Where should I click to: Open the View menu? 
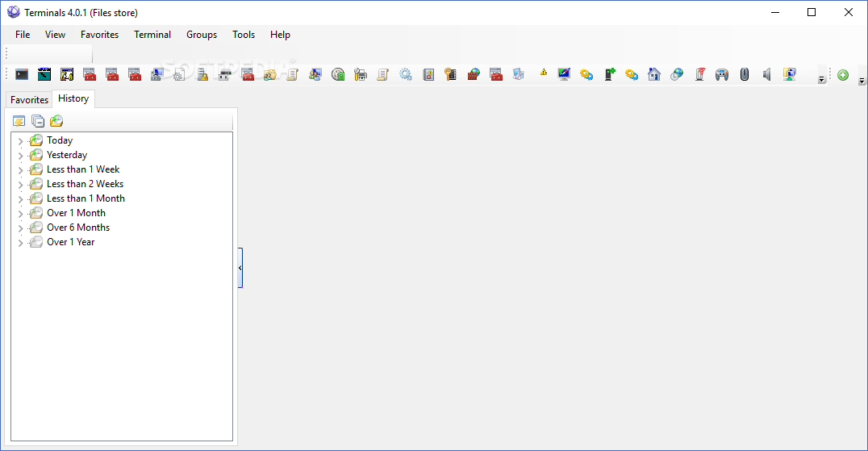(55, 35)
